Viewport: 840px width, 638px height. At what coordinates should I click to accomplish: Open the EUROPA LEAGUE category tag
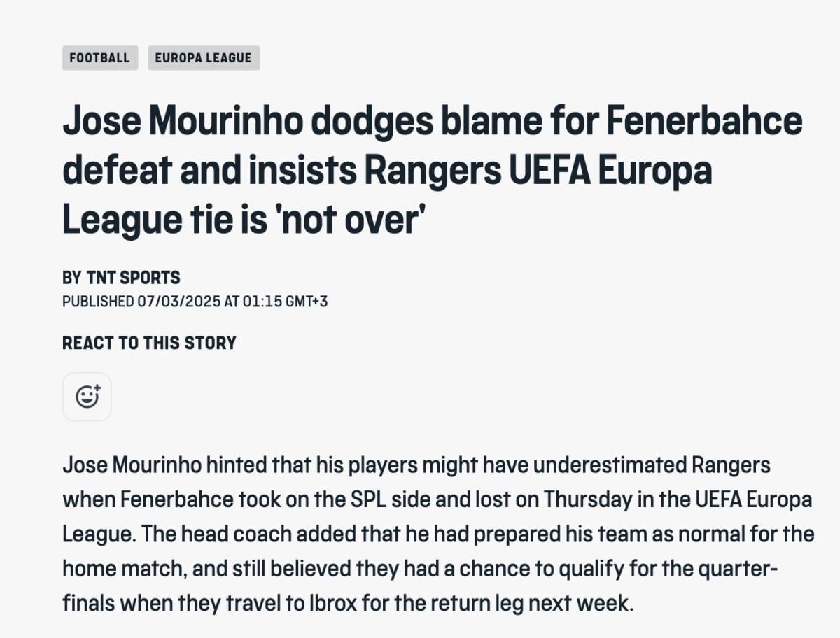[203, 58]
